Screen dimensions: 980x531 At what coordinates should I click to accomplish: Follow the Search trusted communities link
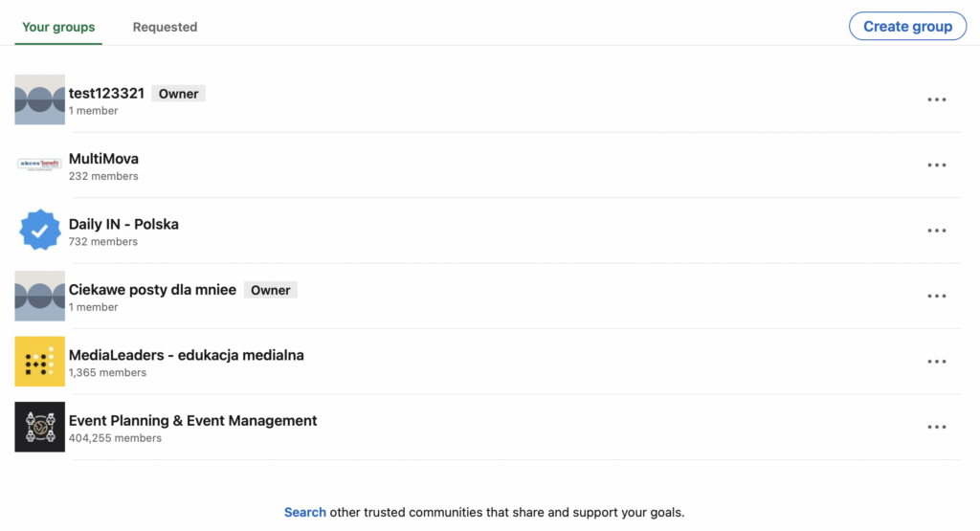(x=305, y=512)
